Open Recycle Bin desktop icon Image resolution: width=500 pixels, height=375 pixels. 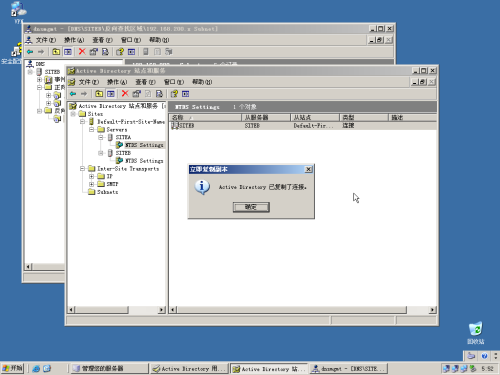click(476, 332)
